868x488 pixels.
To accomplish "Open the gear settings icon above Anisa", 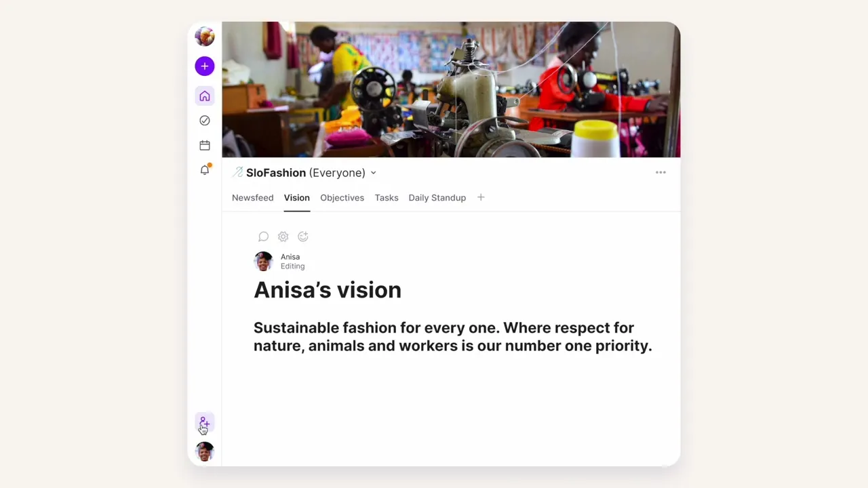I will (x=283, y=237).
